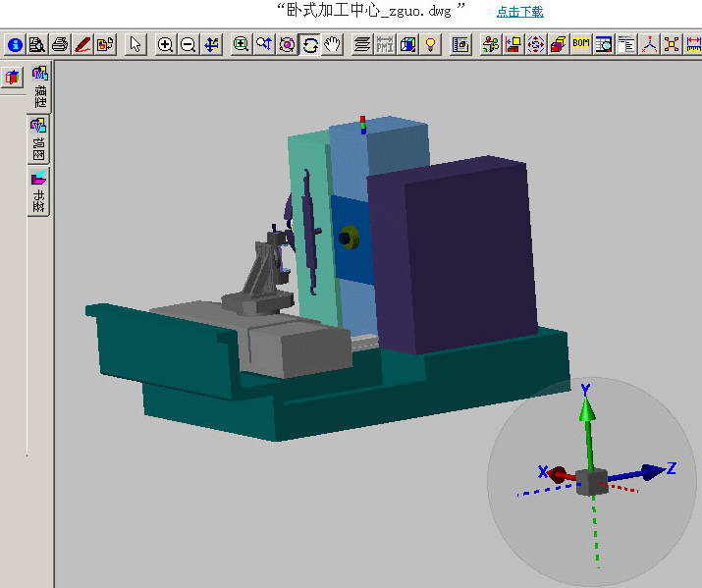Click the green Y axis arrow

[x=586, y=422]
